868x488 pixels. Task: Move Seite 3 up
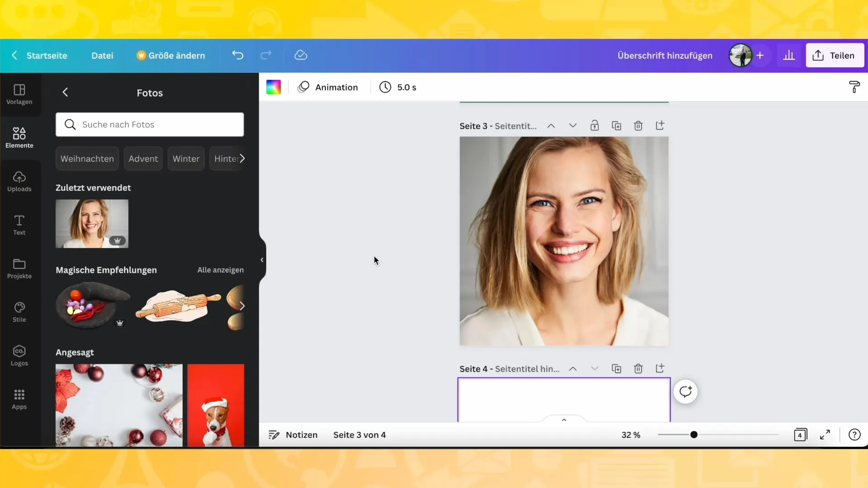click(551, 126)
